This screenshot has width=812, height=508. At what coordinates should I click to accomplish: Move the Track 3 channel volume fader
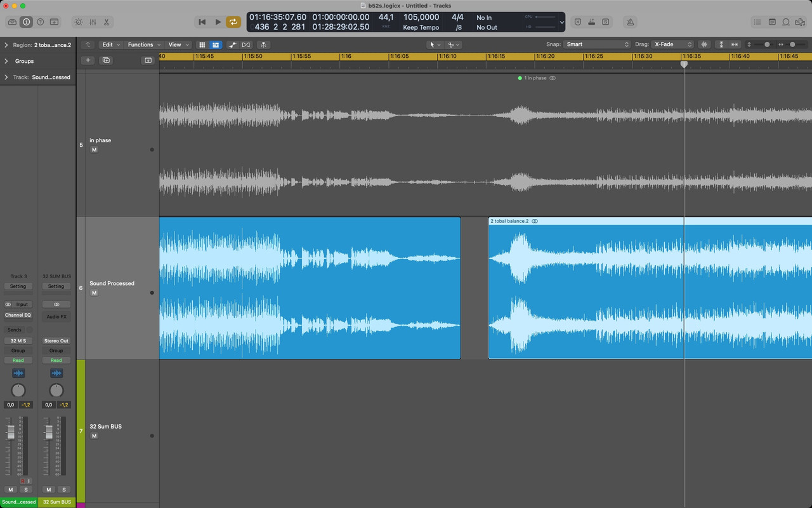click(10, 432)
